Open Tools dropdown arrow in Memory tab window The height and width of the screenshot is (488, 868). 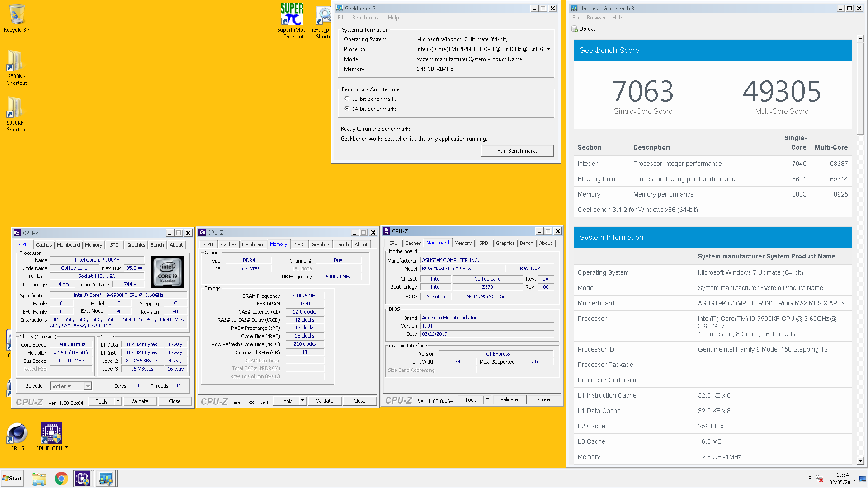(x=302, y=401)
